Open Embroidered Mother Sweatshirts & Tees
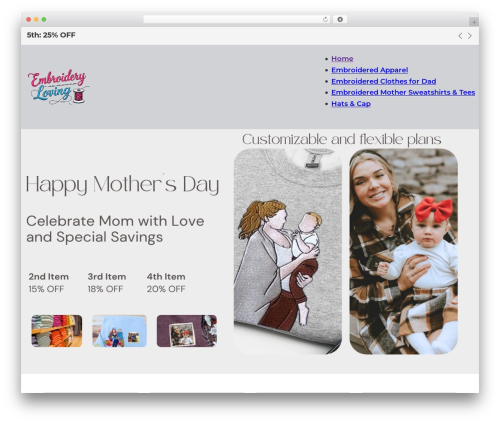 403,92
